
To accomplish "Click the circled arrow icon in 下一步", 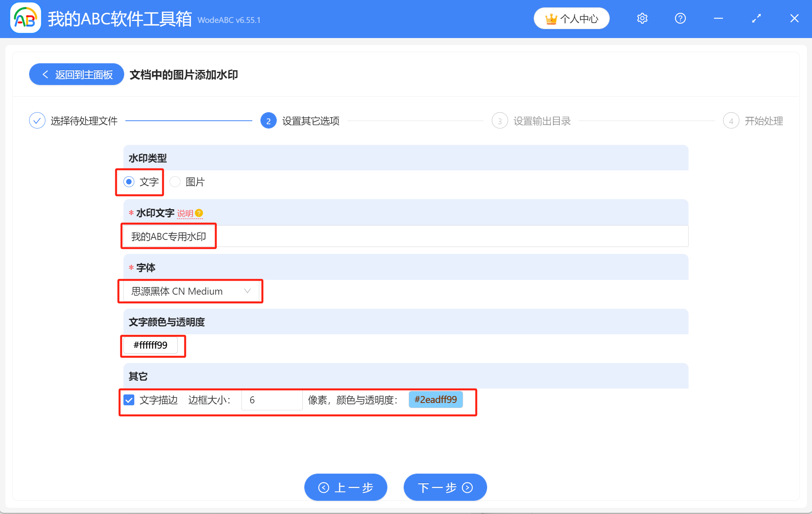I will pyautogui.click(x=467, y=487).
